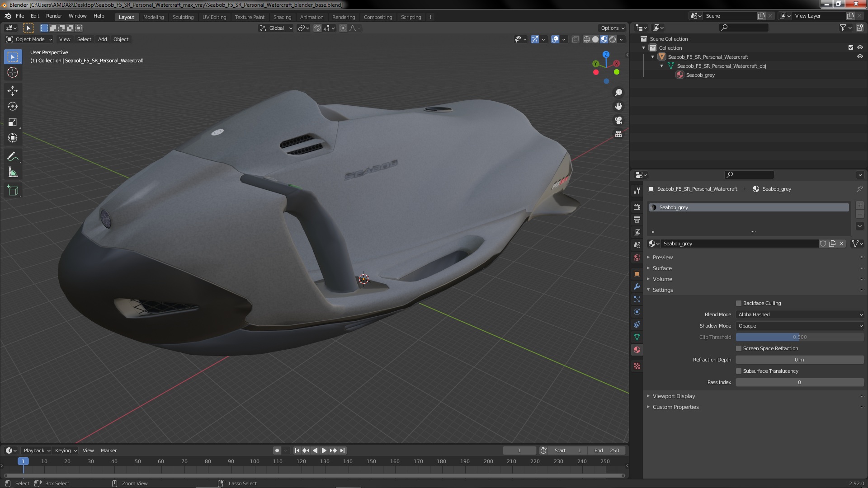Switch to Shading workspace tab
The width and height of the screenshot is (868, 488).
tap(282, 17)
